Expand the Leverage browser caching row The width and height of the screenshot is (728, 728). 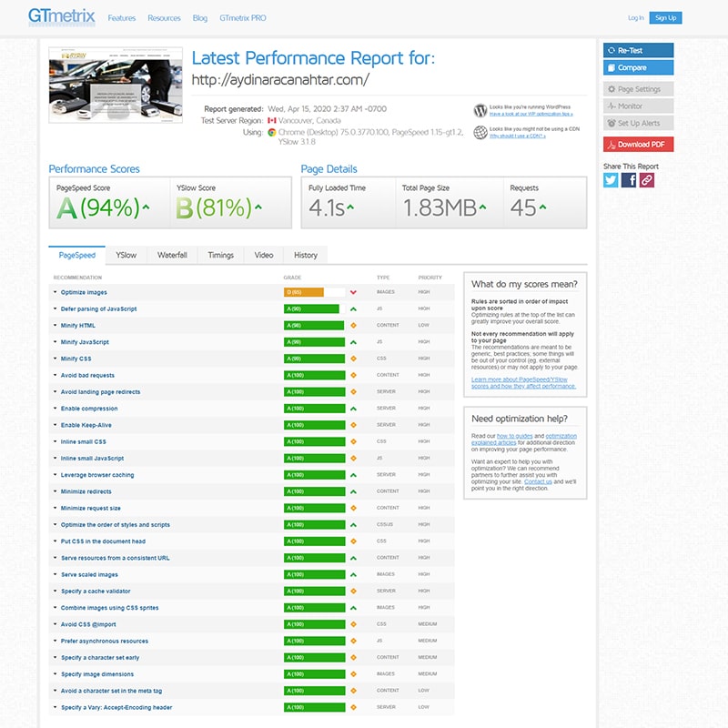click(96, 475)
